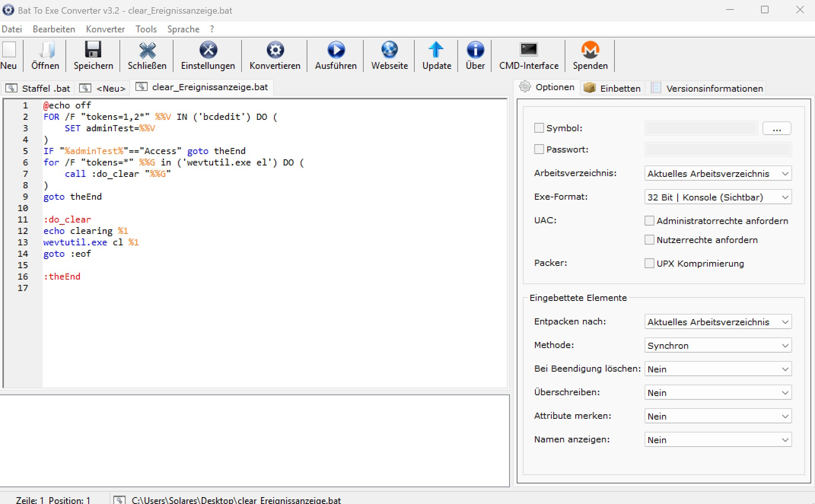Click 'goto theEnd' on line 9
Viewport: 815px width, 504px height.
click(x=73, y=197)
